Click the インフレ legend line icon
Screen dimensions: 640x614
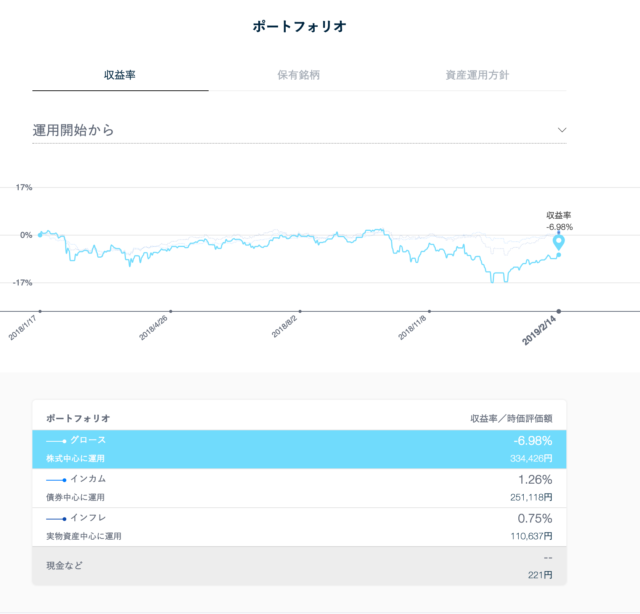54,518
